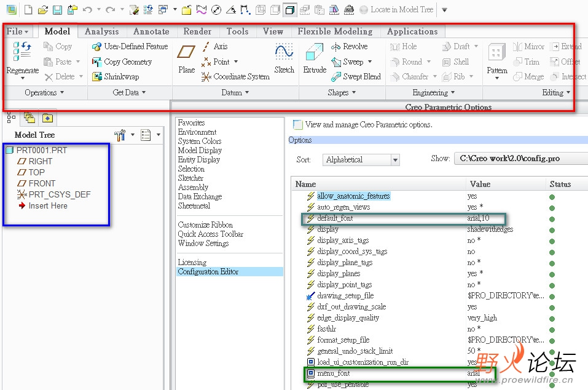Open the Sort Alphabetical combo box
Screen dimensions: 588x390
(361, 160)
